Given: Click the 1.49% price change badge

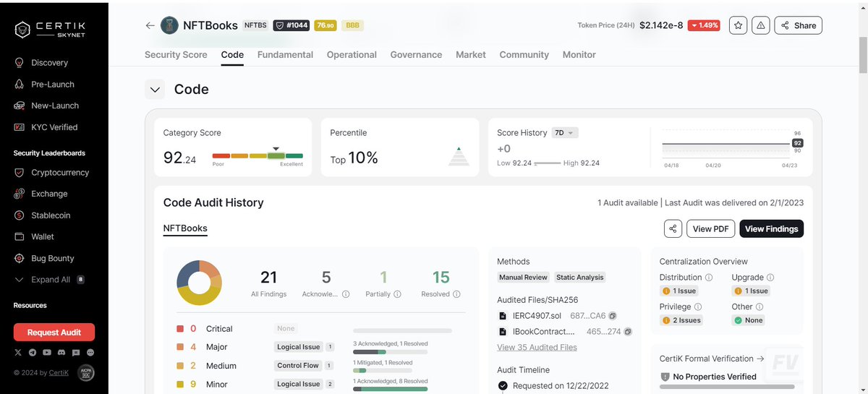Looking at the screenshot, I should point(703,25).
